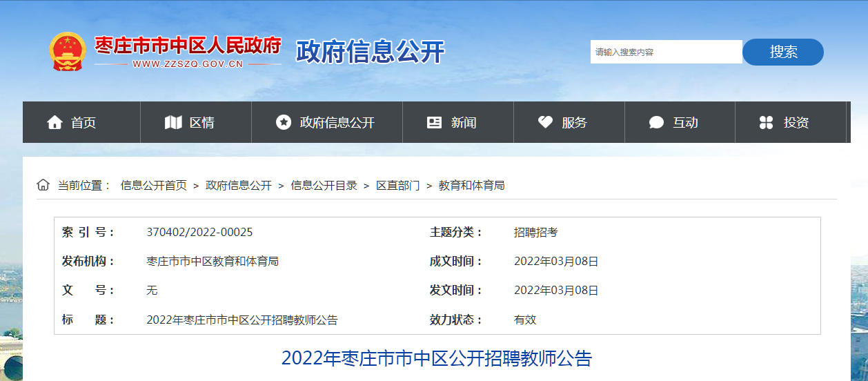Viewport: 868px width, 381px height.
Task: Click the map icon beside 区情
Action: coord(173,123)
